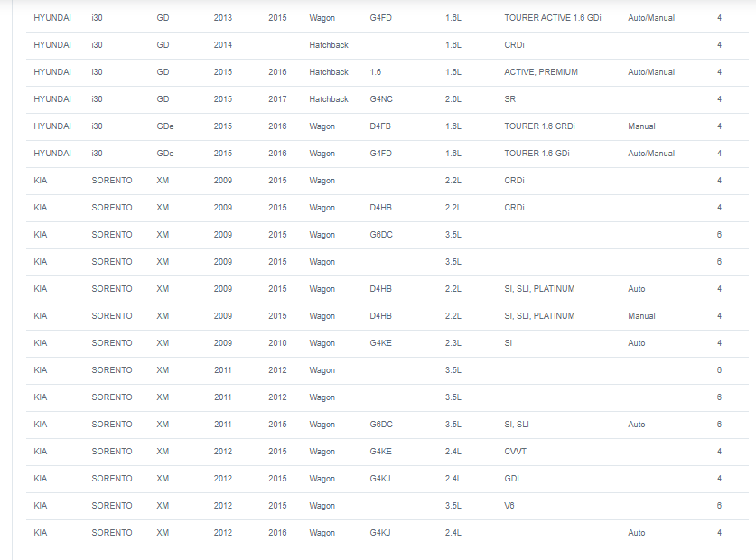Screen dimensions: 756x560
Task: Click Auto/Manual in the ACTIVE, PREMIUM row
Action: click(x=651, y=72)
